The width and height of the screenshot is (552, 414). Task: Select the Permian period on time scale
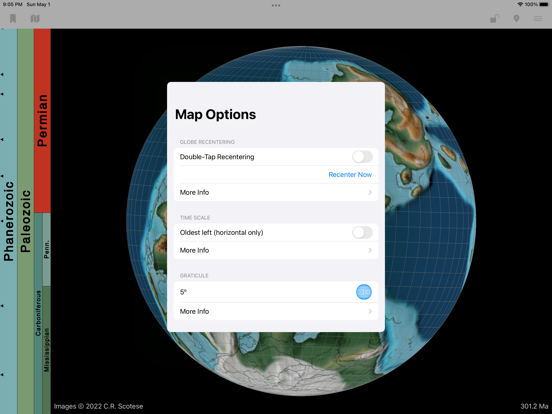coord(42,121)
